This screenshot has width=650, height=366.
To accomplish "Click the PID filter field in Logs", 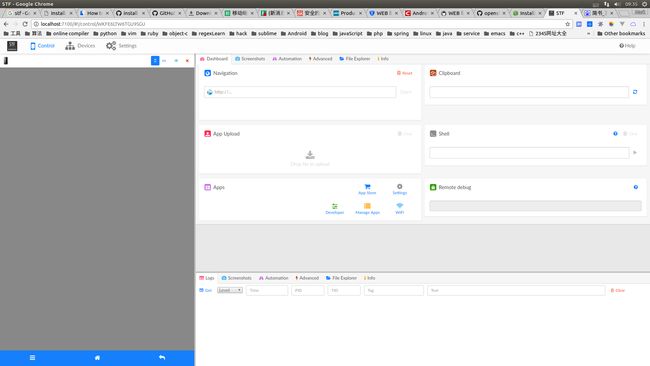I will tap(308, 291).
